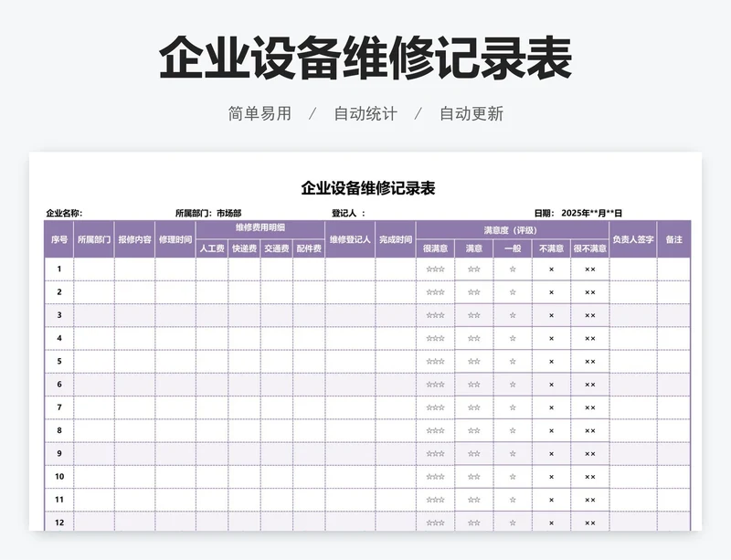Click row number 12 cell
This screenshot has height=560, width=731.
point(59,523)
